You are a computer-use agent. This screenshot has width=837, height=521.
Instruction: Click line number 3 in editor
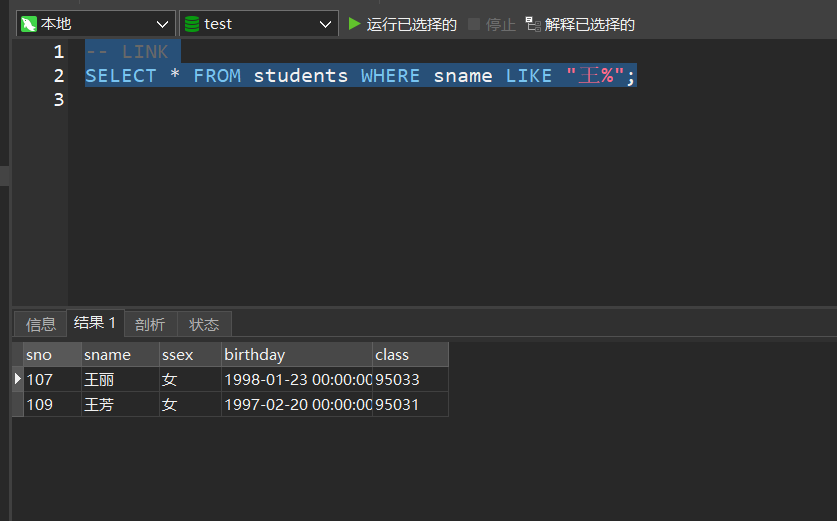[x=59, y=100]
